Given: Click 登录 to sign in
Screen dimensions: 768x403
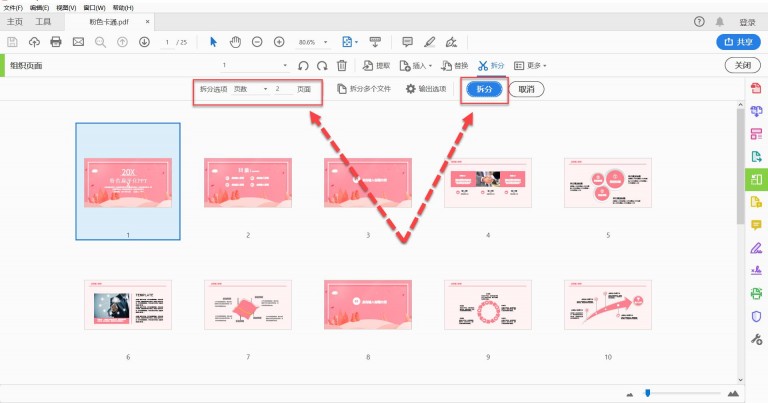Looking at the screenshot, I should pos(747,22).
